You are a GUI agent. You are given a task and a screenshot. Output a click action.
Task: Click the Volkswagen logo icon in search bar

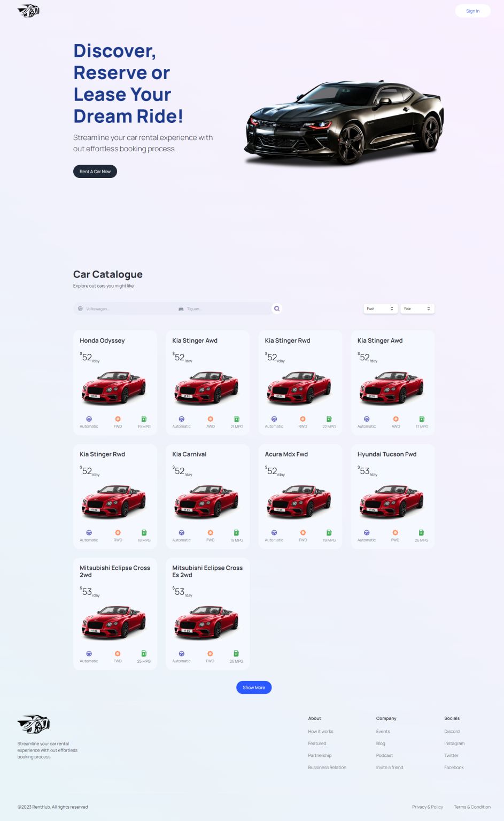pyautogui.click(x=81, y=308)
